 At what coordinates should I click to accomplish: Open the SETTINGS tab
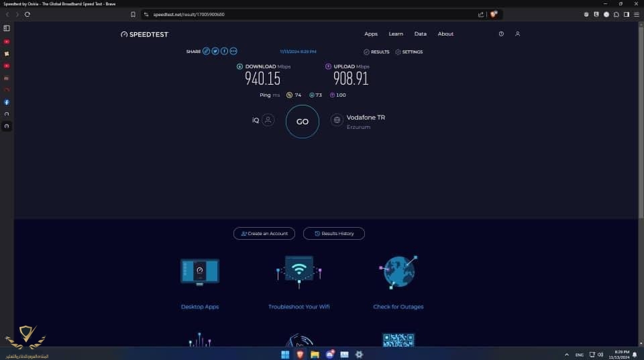pos(409,52)
